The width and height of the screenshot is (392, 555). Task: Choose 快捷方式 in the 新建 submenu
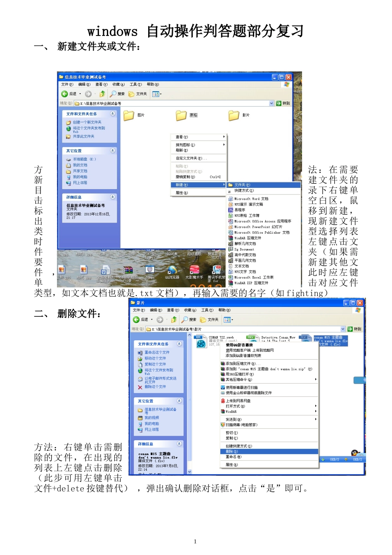point(264,191)
